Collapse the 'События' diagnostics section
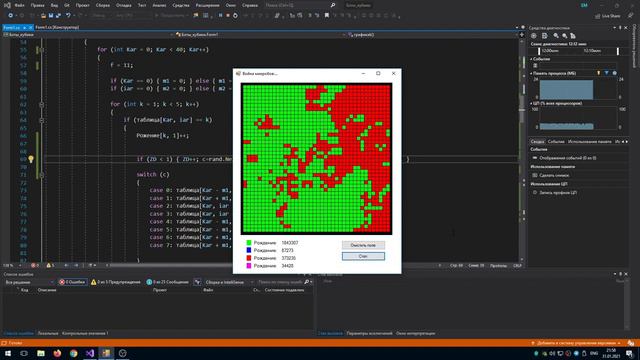 click(531, 59)
